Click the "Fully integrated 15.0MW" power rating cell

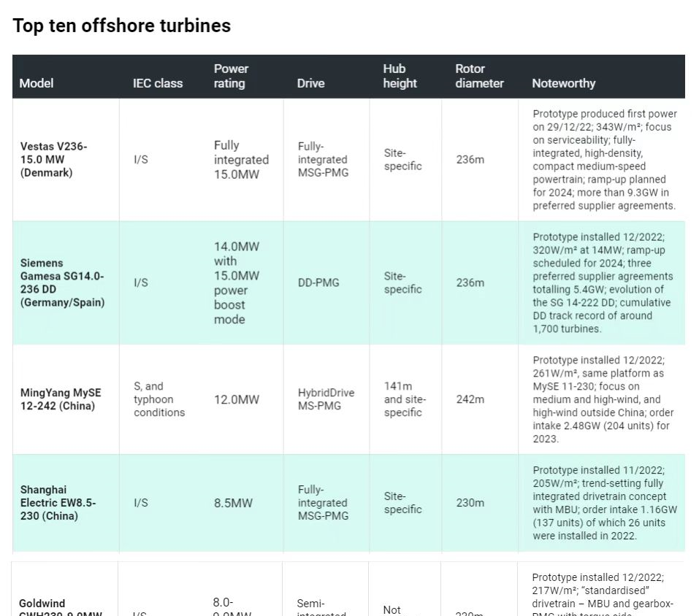pos(241,159)
